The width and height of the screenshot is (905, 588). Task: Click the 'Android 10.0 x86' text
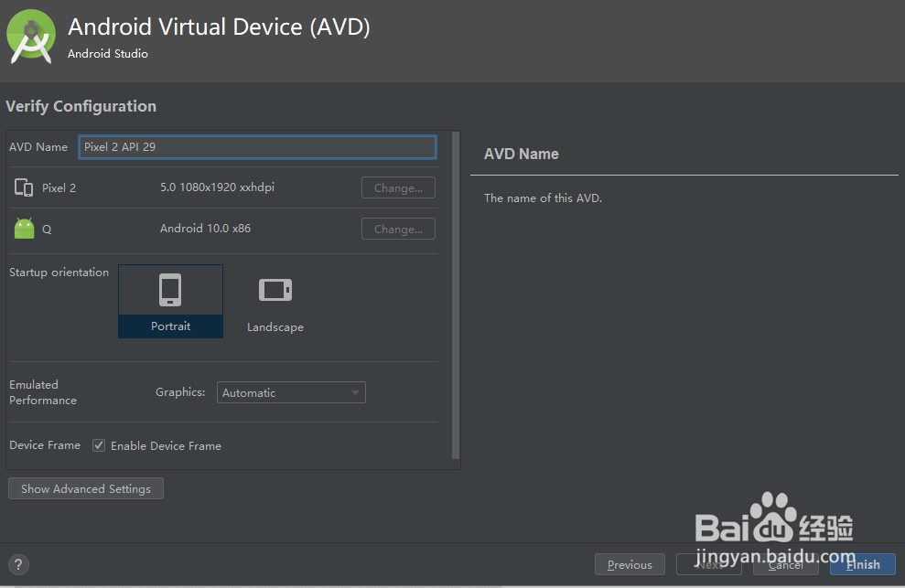click(x=206, y=229)
